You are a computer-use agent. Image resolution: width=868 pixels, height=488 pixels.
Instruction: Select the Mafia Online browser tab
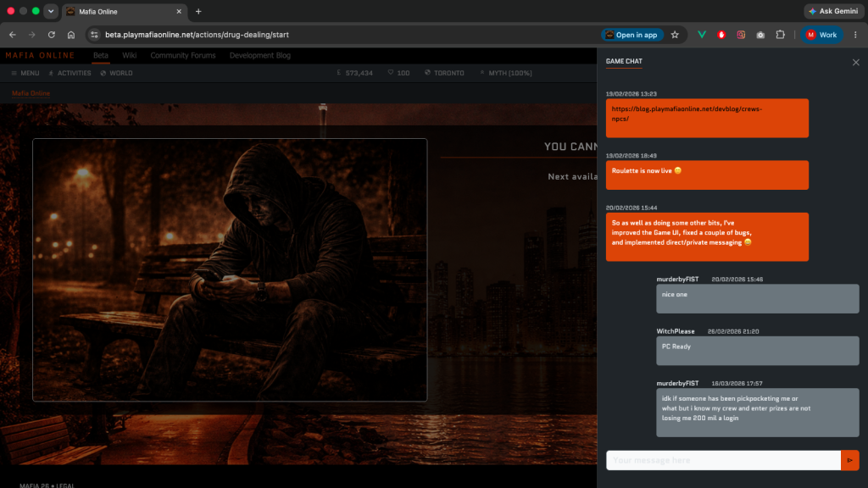(x=125, y=12)
